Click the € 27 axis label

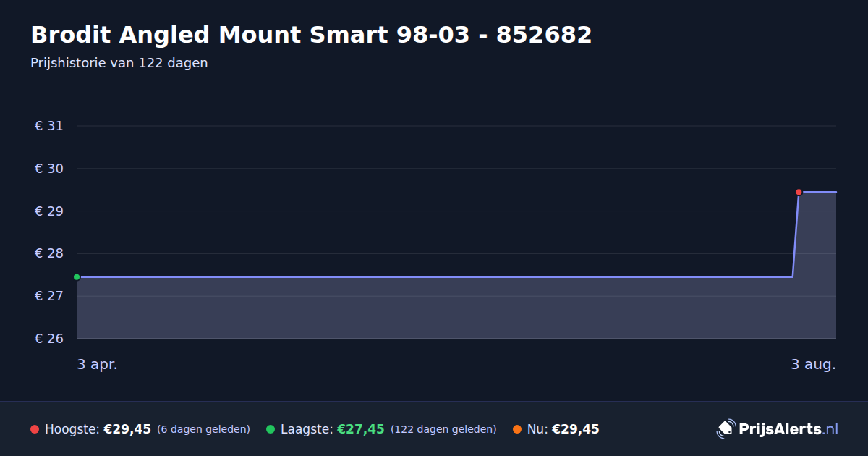coord(49,296)
